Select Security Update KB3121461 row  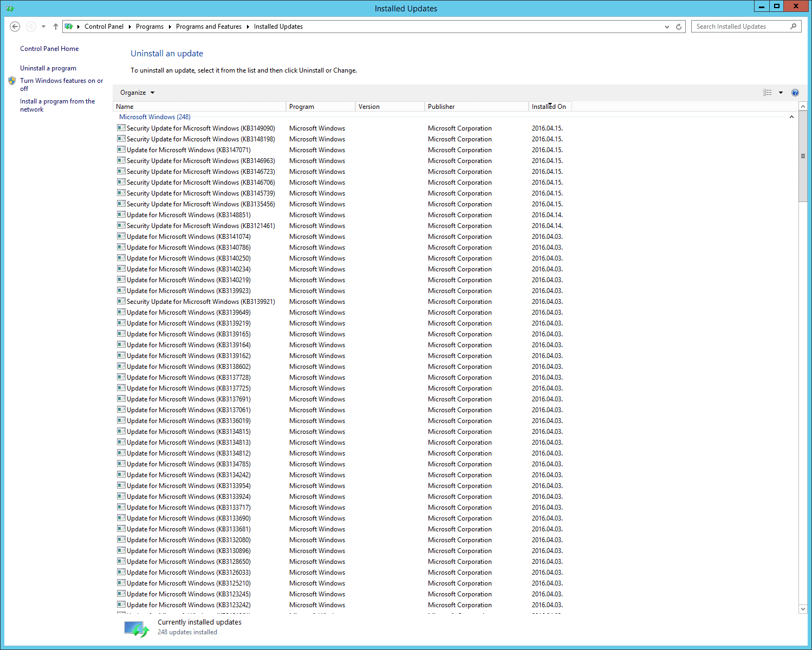pos(341,226)
